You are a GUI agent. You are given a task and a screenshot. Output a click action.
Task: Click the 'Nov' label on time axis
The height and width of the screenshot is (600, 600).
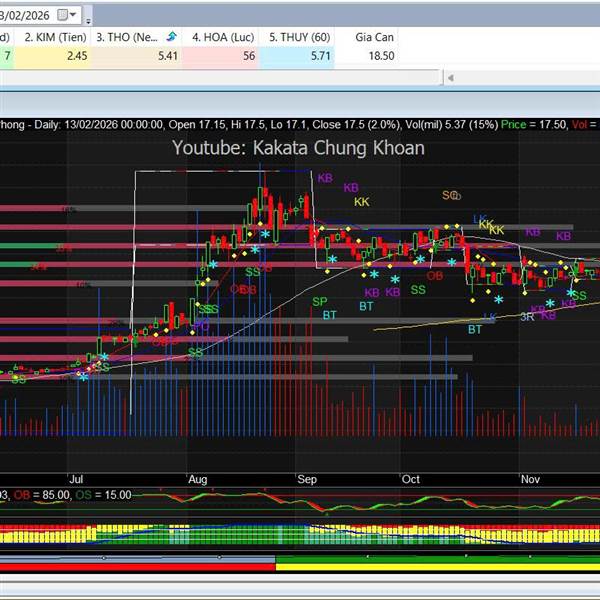530,479
